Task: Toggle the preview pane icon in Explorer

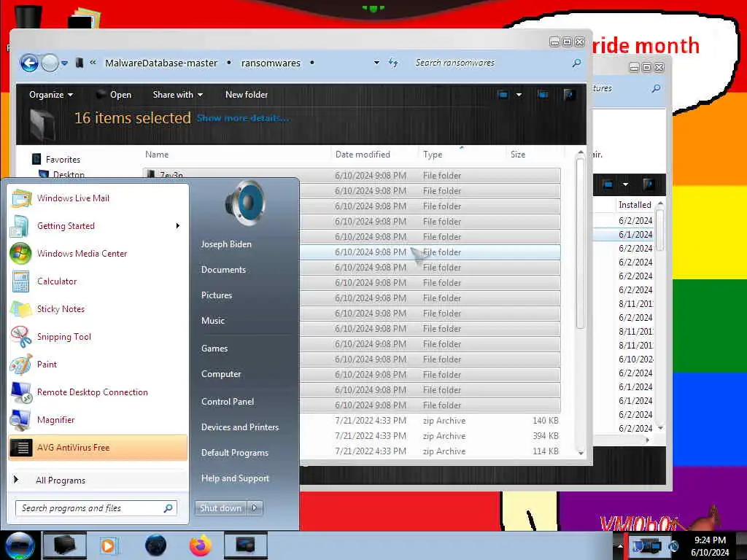Action: pyautogui.click(x=543, y=95)
